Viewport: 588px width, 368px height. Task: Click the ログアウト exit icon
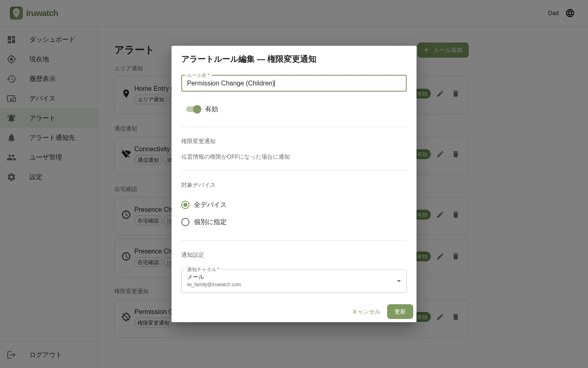tap(11, 355)
